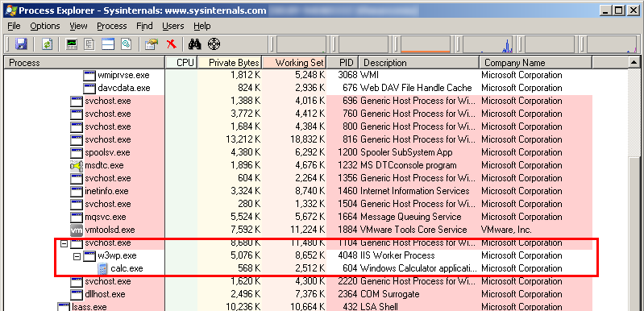Click the scrollbar up arrow

tap(634, 62)
